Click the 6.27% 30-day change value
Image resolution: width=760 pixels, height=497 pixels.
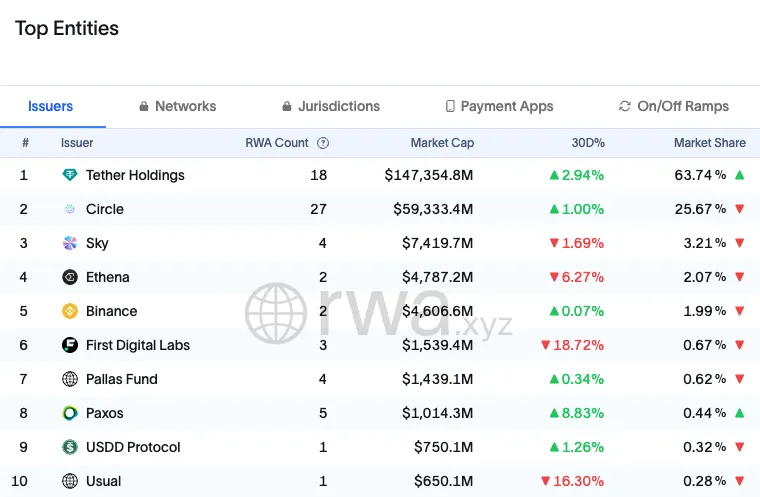tap(583, 277)
